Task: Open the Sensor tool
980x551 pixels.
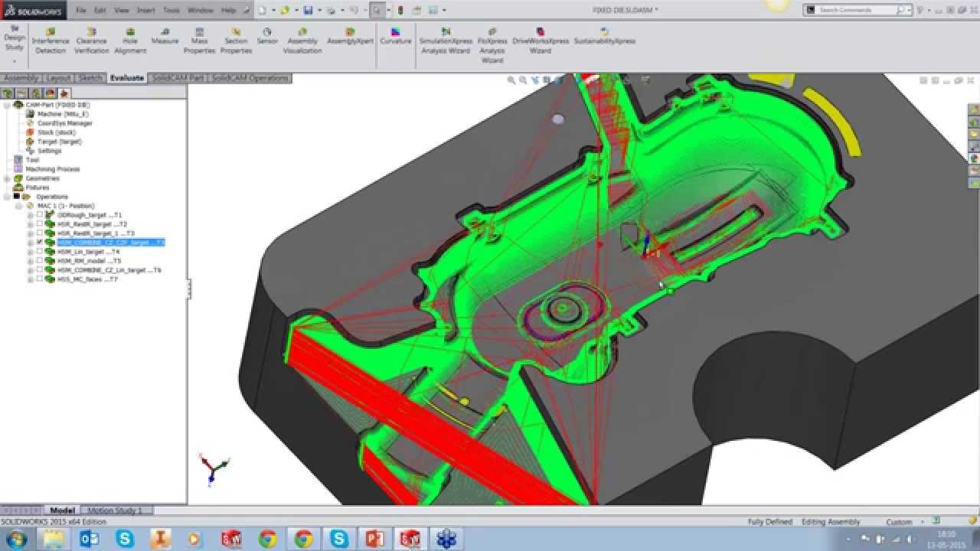Action: tap(267, 36)
